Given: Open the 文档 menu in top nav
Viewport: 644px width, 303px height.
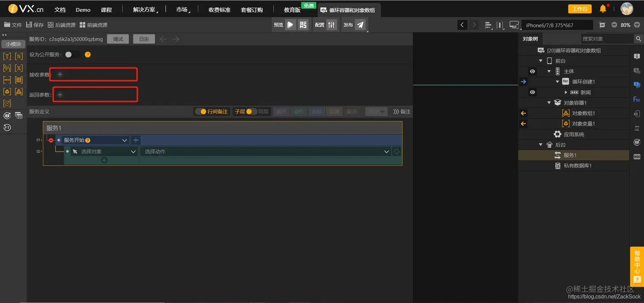Looking at the screenshot, I should coord(60,10).
